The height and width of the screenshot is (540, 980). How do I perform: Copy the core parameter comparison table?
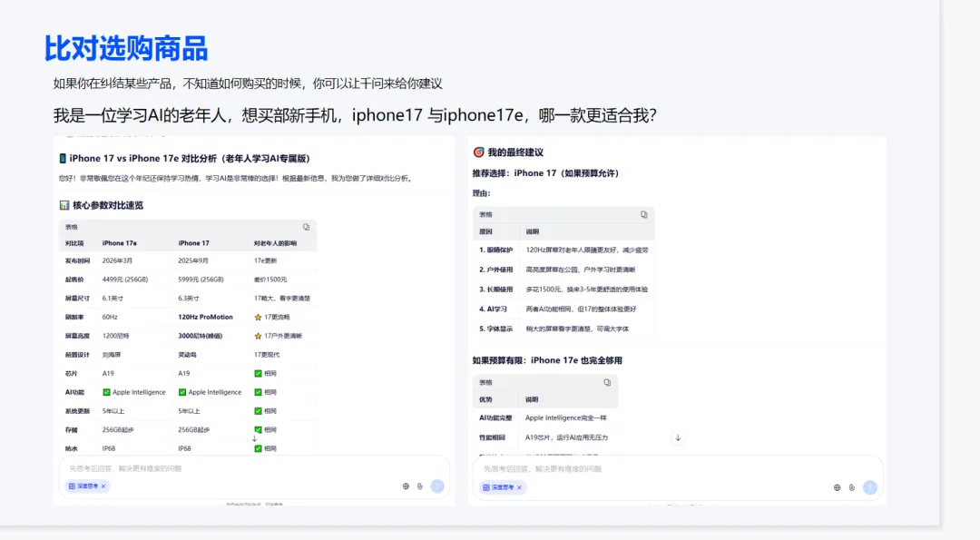pos(307,227)
